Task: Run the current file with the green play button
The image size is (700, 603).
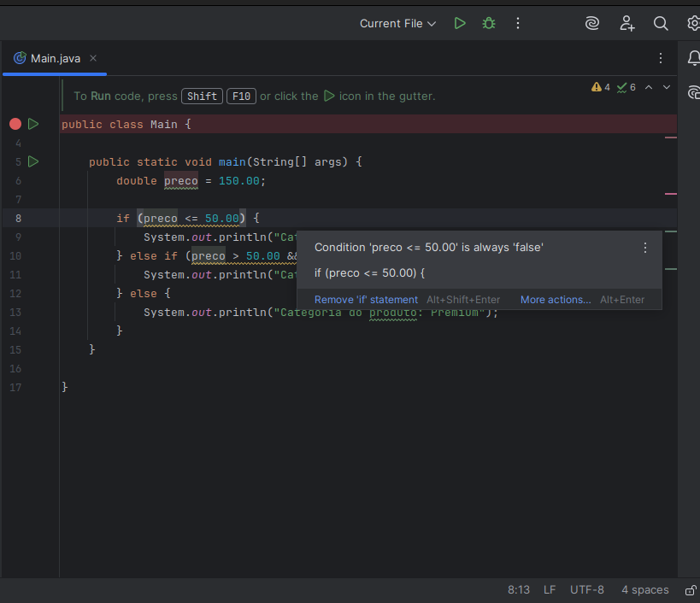Action: tap(460, 23)
